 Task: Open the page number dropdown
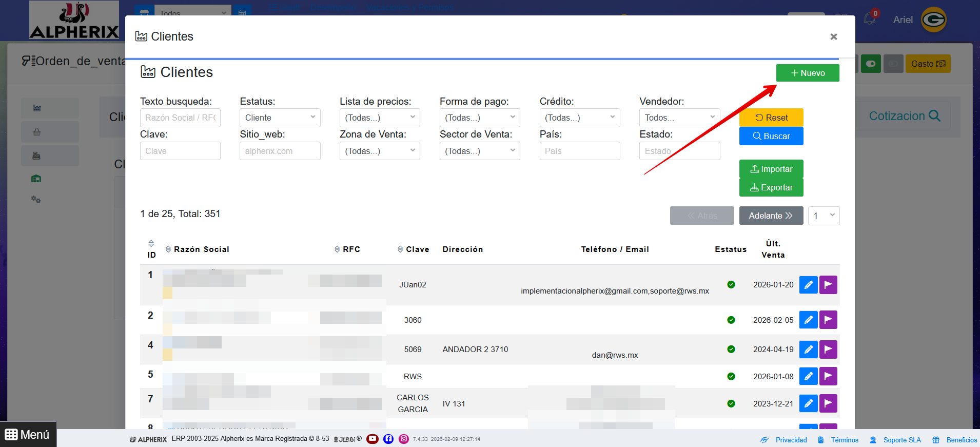coord(824,216)
